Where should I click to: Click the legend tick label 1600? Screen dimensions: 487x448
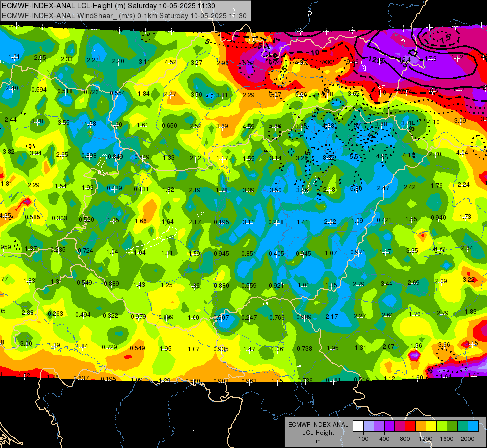tap(447, 439)
